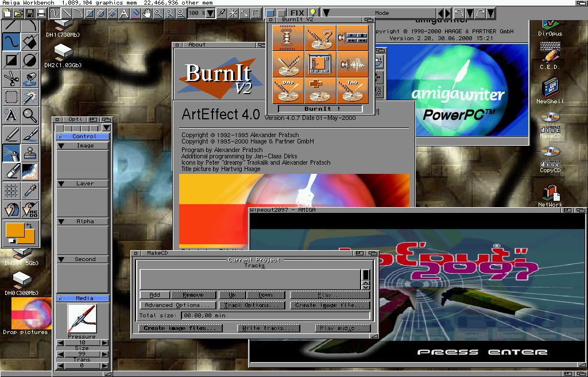This screenshot has height=377, width=588.
Task: Open Advanced Options in MakeCD
Action: pyautogui.click(x=177, y=305)
